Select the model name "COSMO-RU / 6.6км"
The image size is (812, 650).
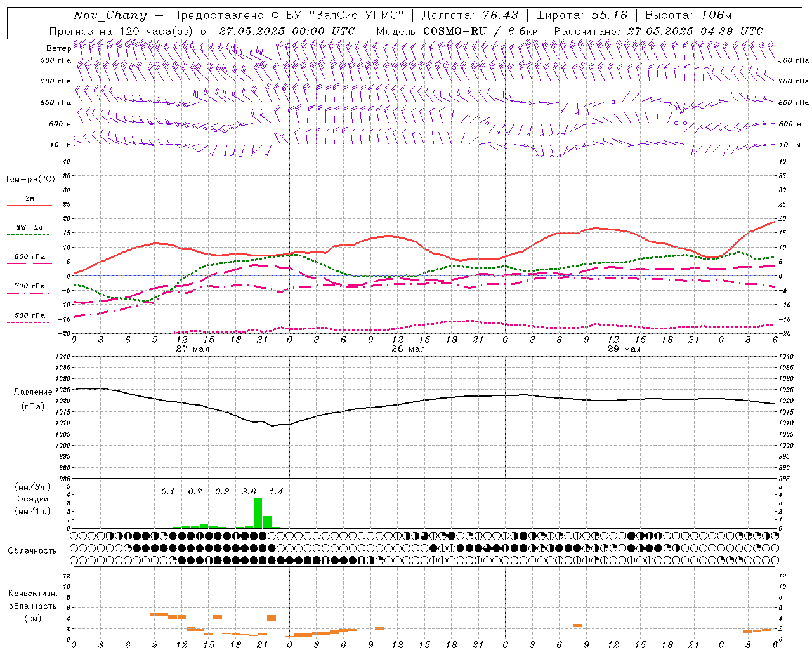(x=481, y=31)
